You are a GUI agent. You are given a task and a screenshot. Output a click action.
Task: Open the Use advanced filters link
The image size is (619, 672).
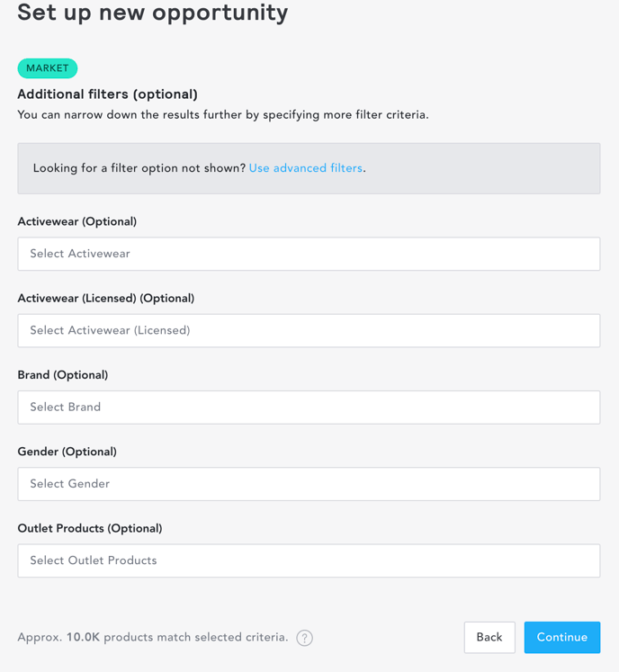[306, 168]
